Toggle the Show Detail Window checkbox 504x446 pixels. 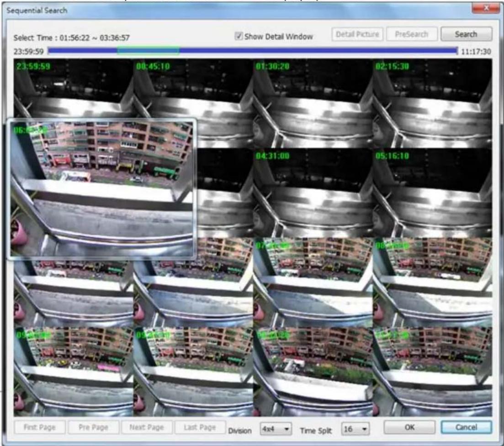pyautogui.click(x=239, y=36)
